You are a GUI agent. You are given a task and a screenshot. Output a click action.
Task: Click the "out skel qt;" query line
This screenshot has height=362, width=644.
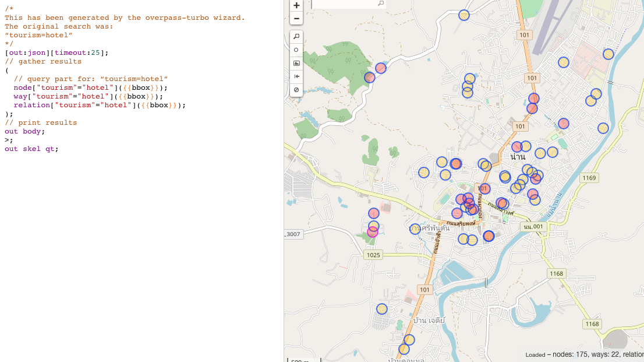click(x=31, y=149)
